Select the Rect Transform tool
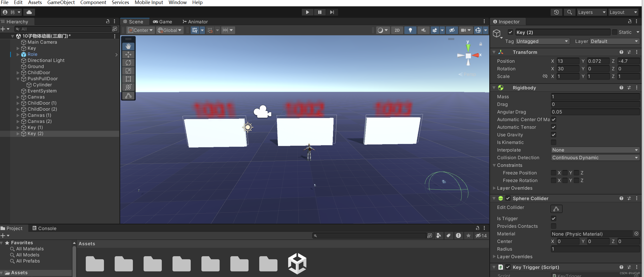The height and width of the screenshot is (277, 644). [128, 79]
